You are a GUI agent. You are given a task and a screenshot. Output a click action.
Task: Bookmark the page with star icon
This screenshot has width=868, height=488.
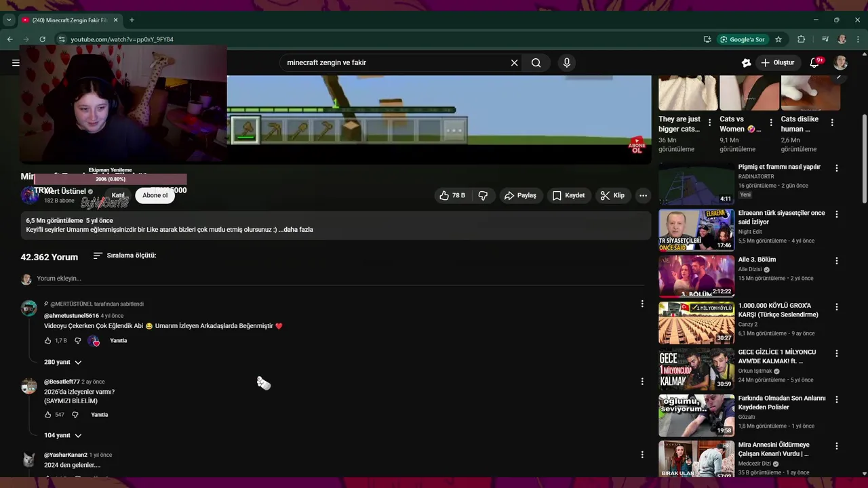click(x=778, y=39)
